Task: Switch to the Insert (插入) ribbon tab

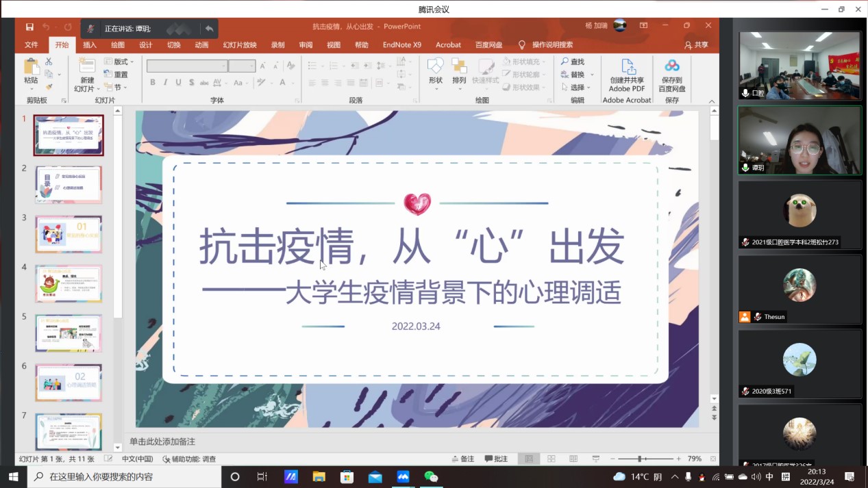Action: pos(90,45)
